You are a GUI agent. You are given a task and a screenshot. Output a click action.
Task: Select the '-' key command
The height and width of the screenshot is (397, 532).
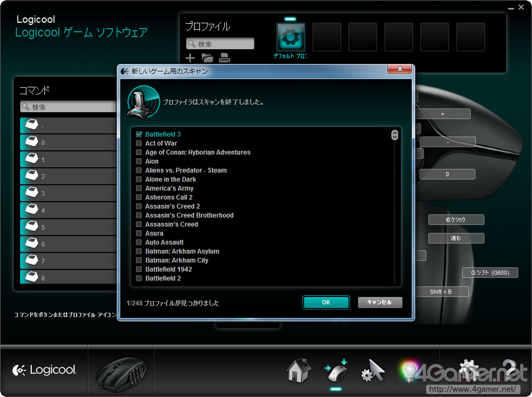(69, 125)
